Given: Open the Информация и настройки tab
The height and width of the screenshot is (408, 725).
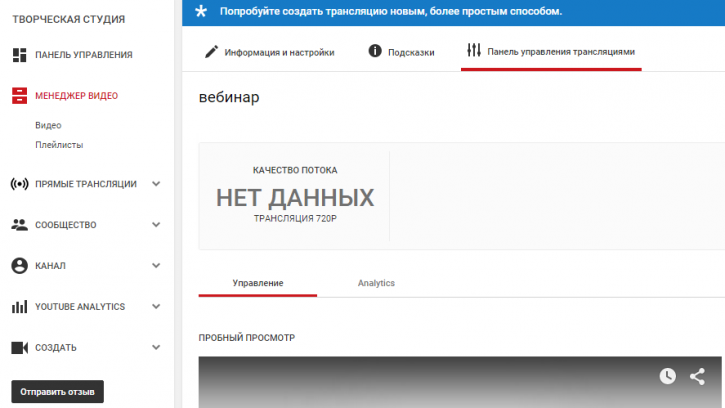Looking at the screenshot, I should (x=270, y=52).
